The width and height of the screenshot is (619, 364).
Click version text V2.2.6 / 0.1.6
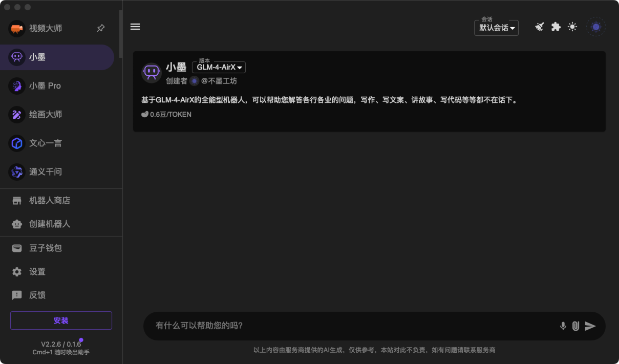coord(61,344)
